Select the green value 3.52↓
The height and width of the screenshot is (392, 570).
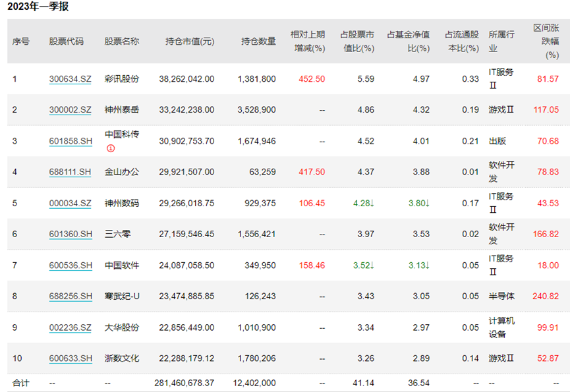tap(364, 266)
